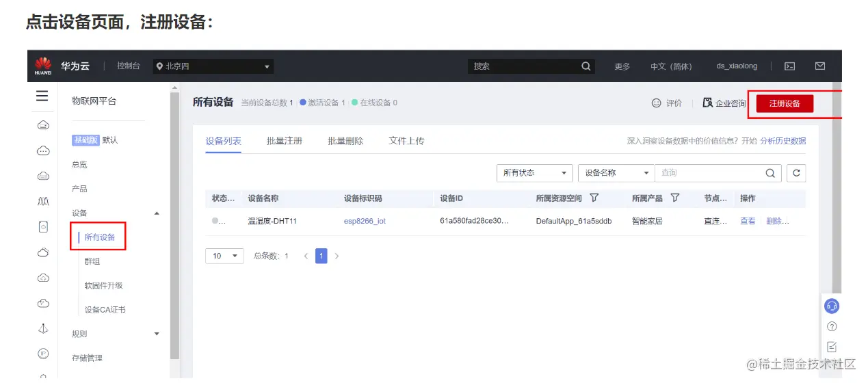The image size is (868, 383).
Task: Click the 温湿度-DHT11 device name cell
Action: [272, 222]
